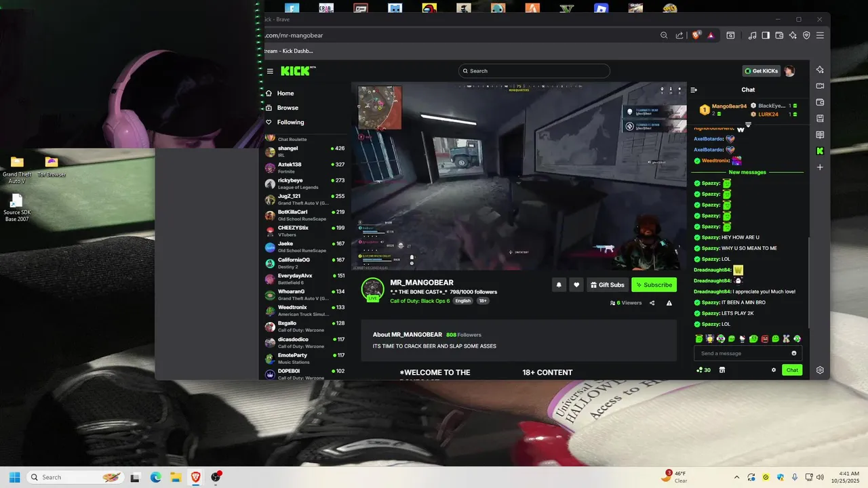Click the notification bell for MR_MANGOBEAR
Image resolution: width=868 pixels, height=488 pixels.
tap(559, 285)
